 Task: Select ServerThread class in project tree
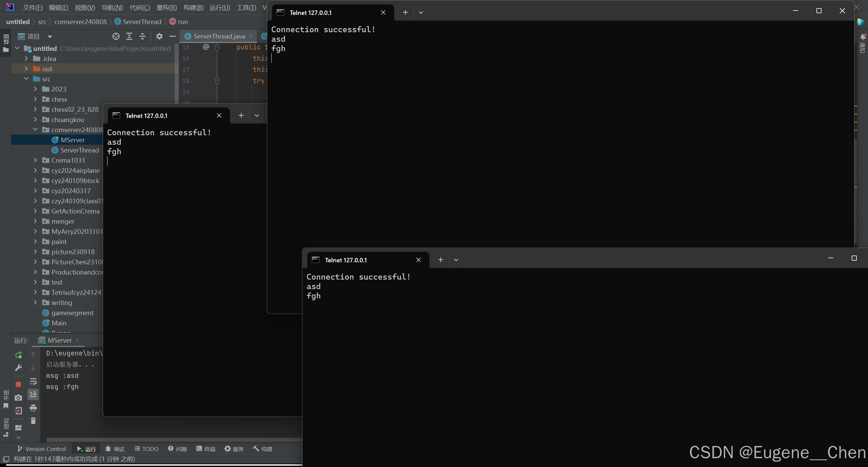point(79,150)
